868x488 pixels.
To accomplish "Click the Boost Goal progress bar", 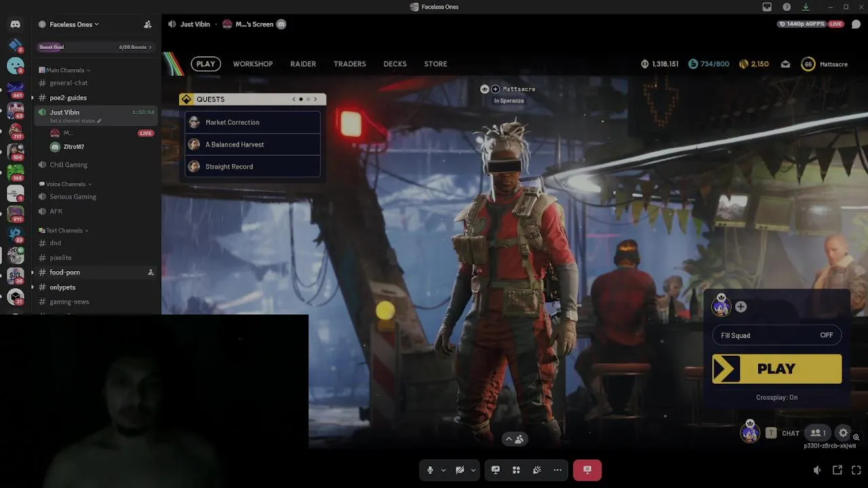I will [x=96, y=47].
